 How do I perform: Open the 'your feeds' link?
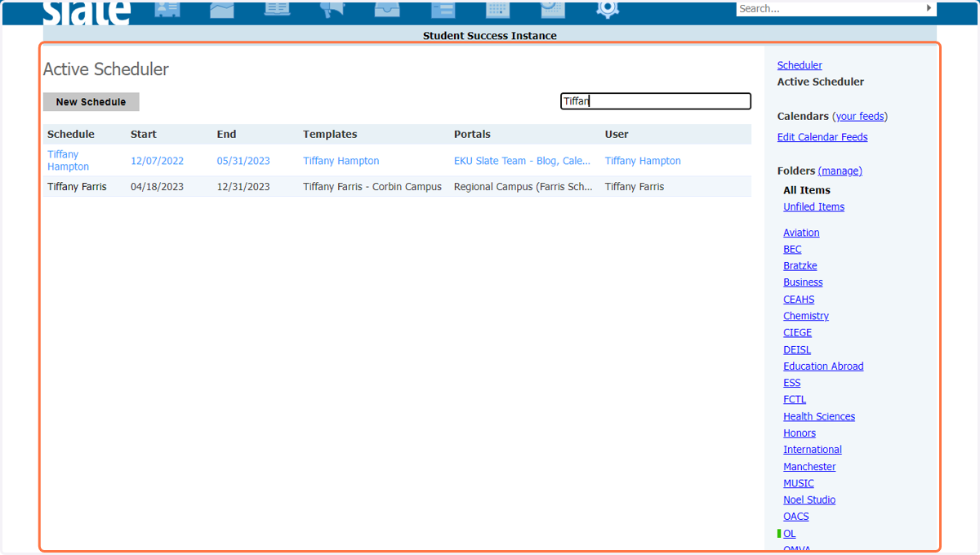(860, 117)
